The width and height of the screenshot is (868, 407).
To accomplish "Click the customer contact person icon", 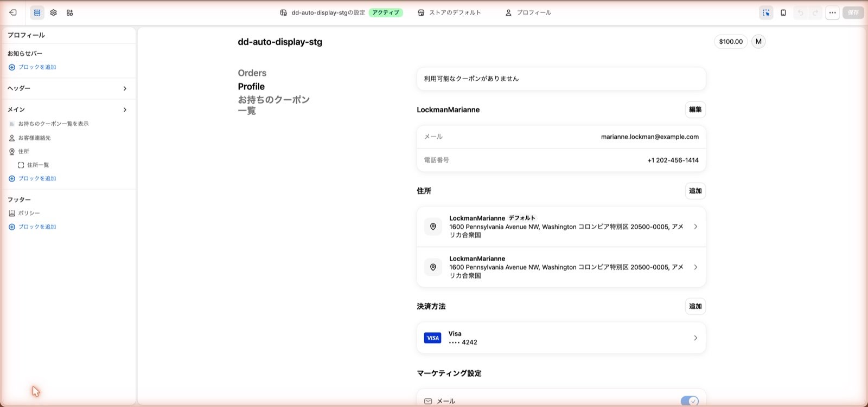I will click(12, 138).
